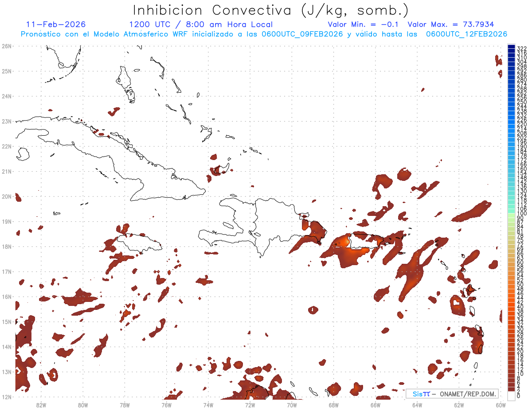Click the 0 colorbar value label
This screenshot has width=532, height=411.
(x=519, y=396)
